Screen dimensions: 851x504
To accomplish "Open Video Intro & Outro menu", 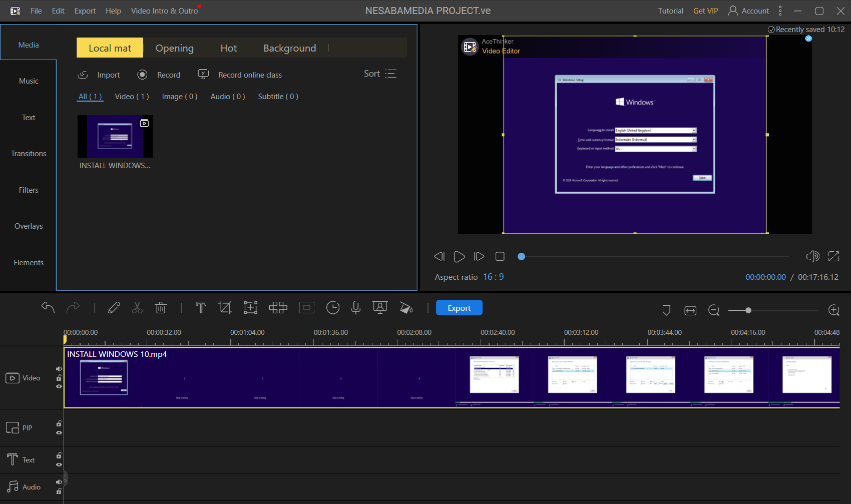I will point(164,11).
